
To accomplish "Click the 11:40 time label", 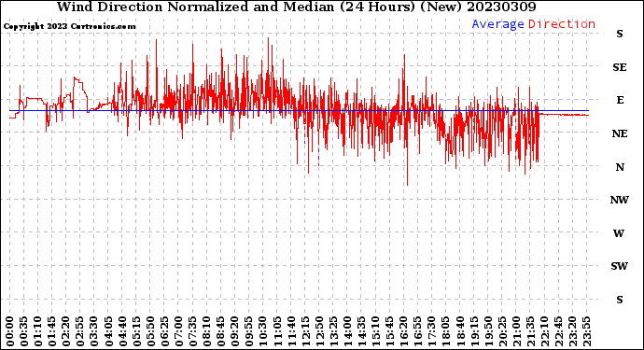I will (291, 332).
